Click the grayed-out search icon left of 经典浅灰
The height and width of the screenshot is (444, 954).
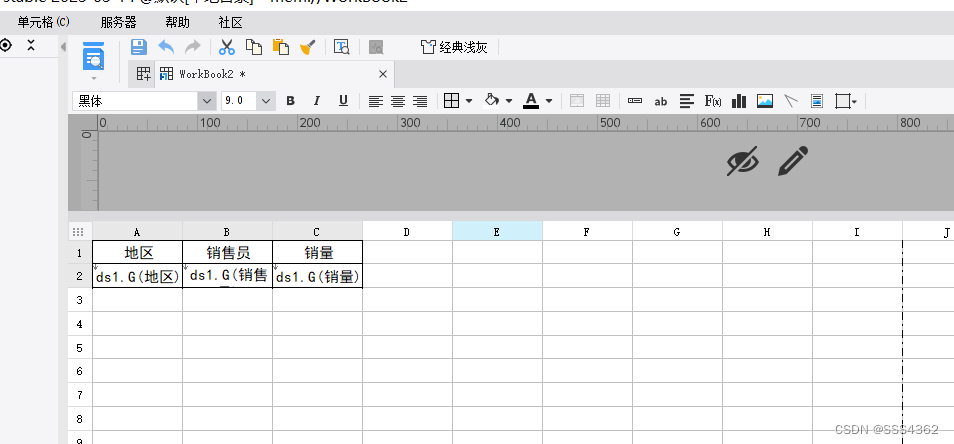(376, 47)
